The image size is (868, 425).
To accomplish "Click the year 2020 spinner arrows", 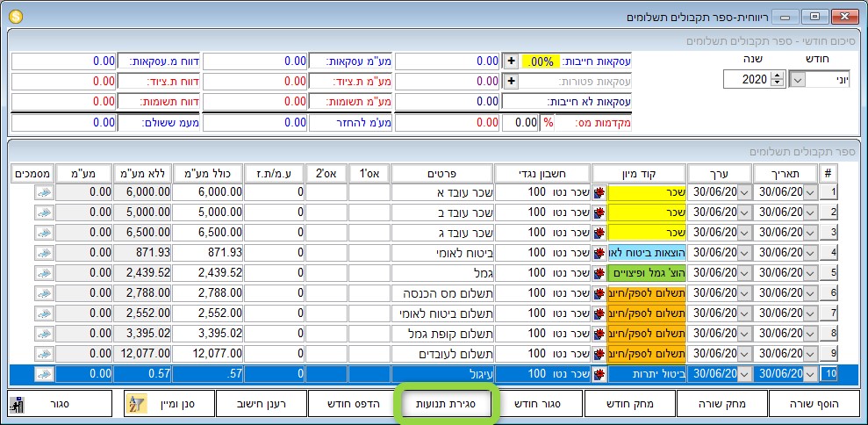I will pyautogui.click(x=778, y=80).
